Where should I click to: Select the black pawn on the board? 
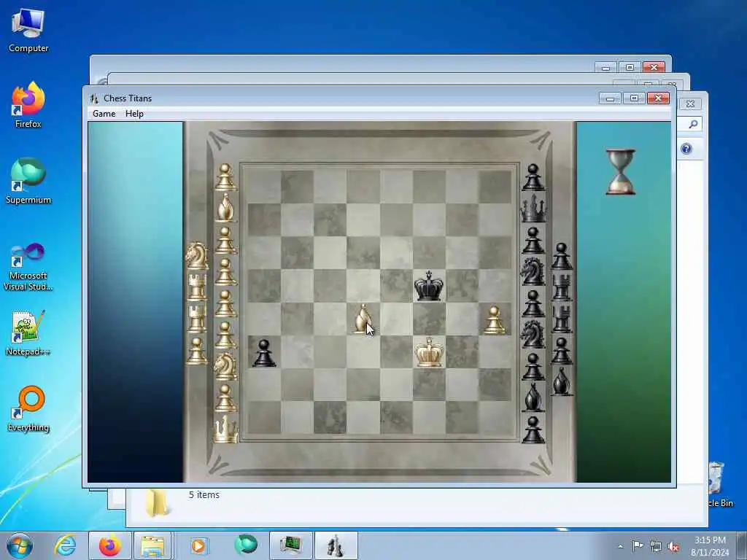click(x=264, y=353)
